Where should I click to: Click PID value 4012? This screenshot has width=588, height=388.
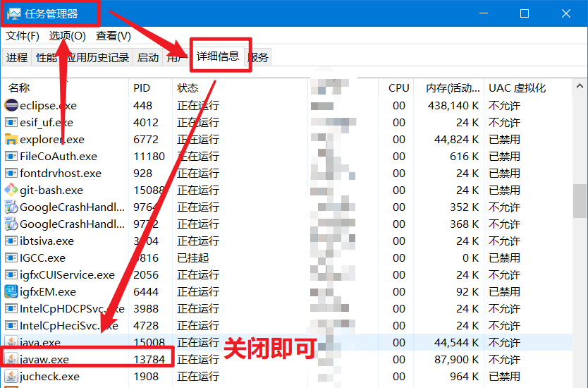146,122
